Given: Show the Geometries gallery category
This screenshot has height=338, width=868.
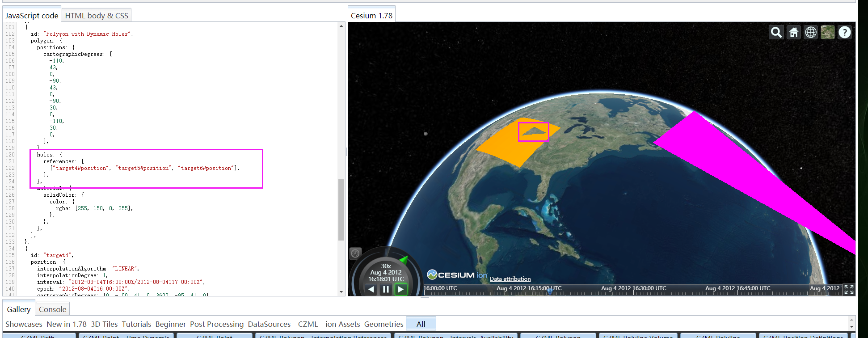Looking at the screenshot, I should (x=383, y=324).
